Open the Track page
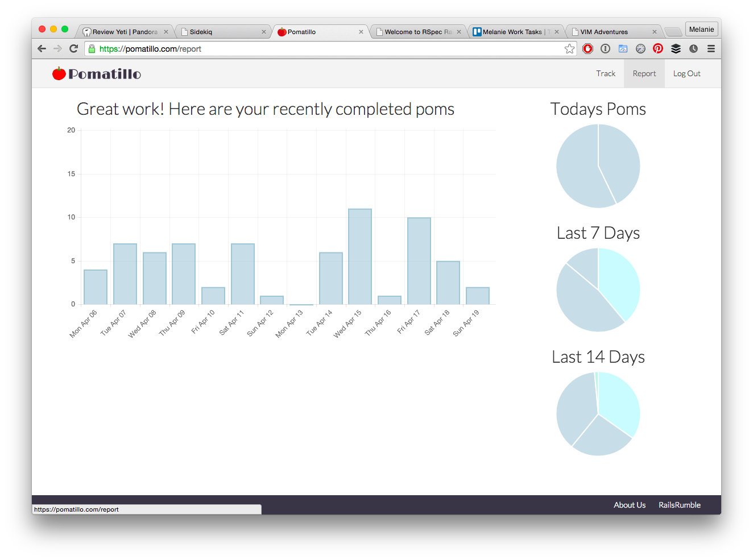 [606, 73]
